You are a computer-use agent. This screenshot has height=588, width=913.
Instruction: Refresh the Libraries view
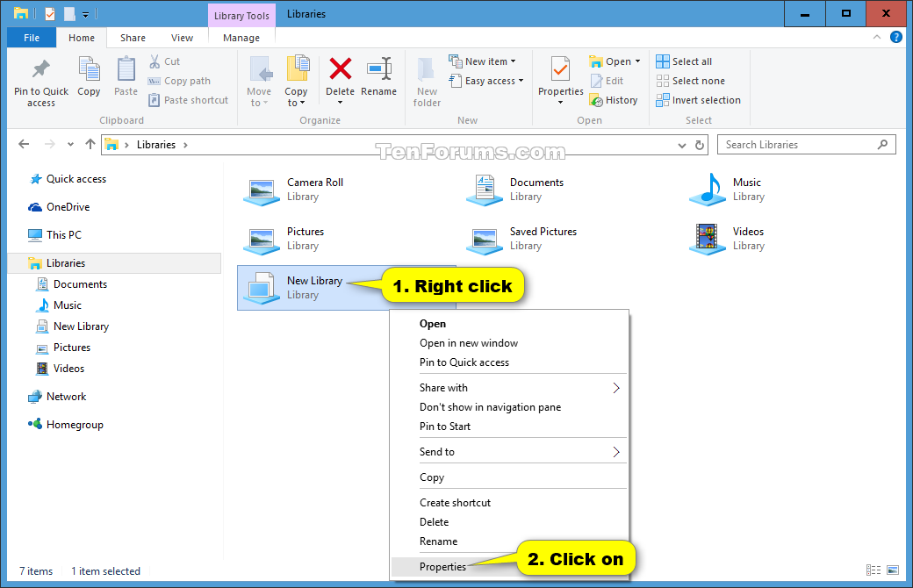pos(700,144)
